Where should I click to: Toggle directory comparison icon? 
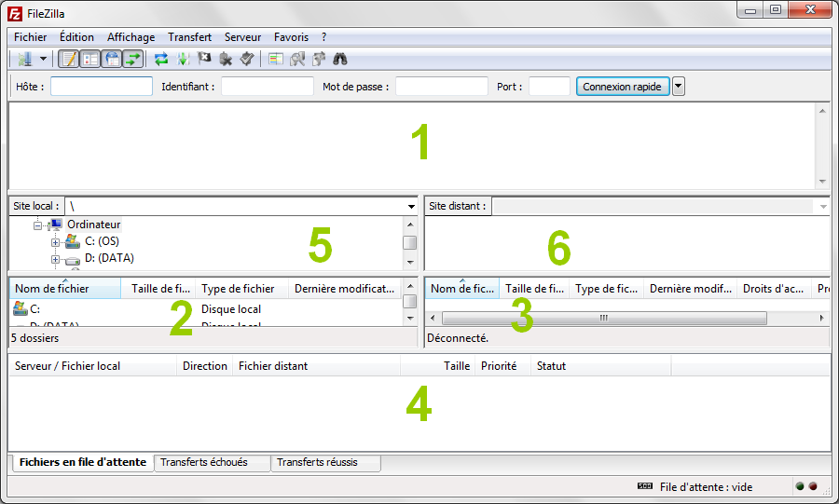tap(297, 59)
